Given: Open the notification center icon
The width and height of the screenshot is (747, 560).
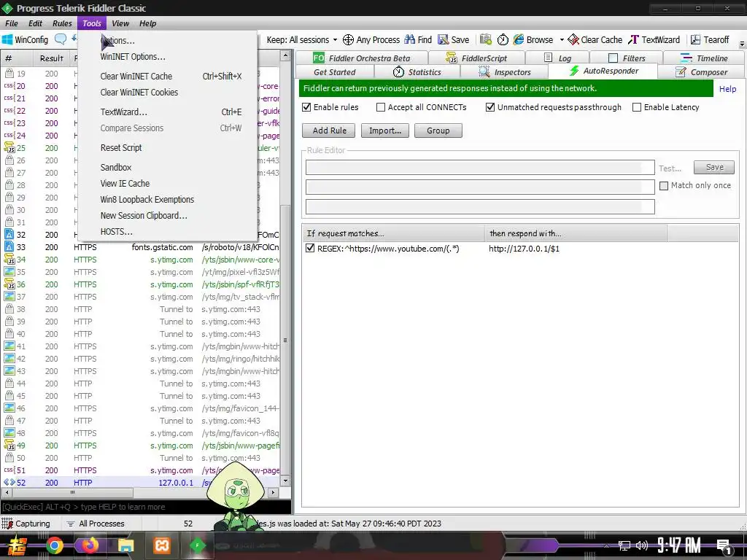Looking at the screenshot, I should 724,546.
